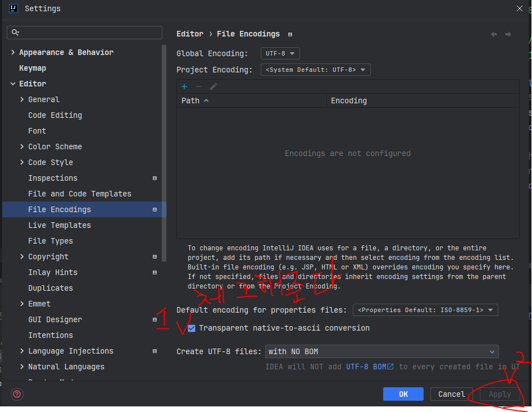Viewport: 532px width, 412px height.
Task: Click the search magnifier icon
Action: tap(15, 32)
